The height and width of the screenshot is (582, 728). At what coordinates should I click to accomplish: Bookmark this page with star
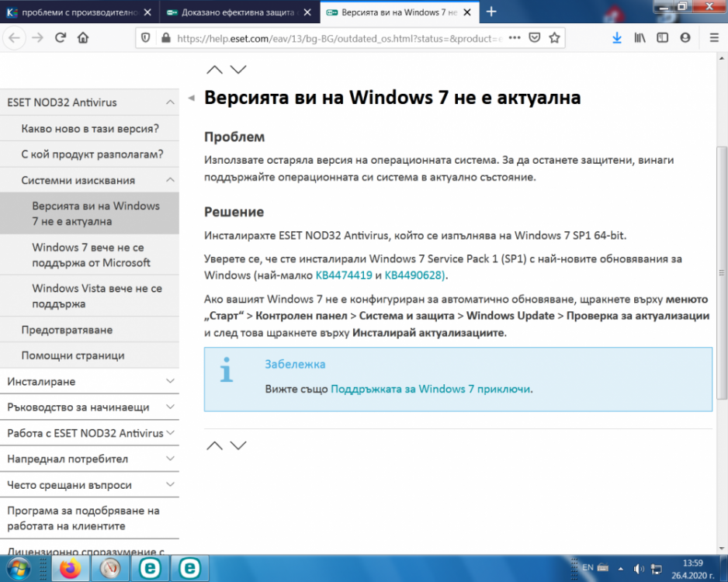(x=554, y=38)
